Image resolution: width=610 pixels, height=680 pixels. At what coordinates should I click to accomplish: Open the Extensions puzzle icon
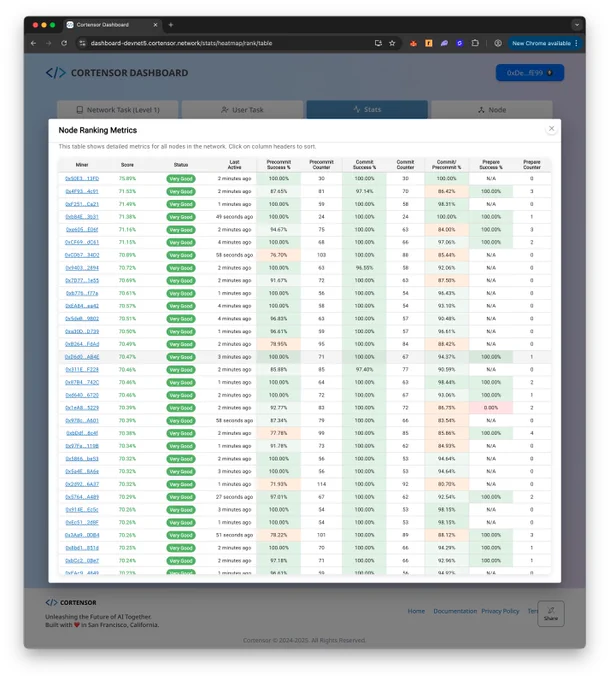click(x=475, y=43)
